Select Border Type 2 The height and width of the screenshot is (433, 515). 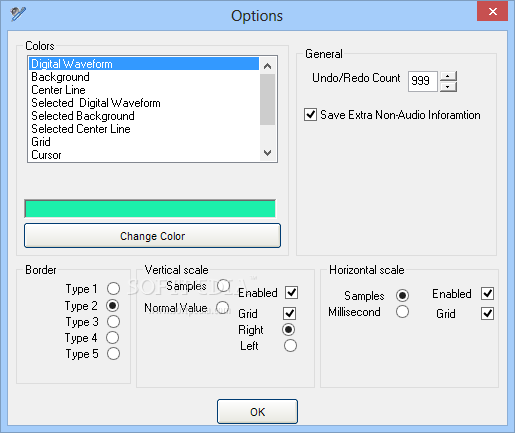pos(112,305)
